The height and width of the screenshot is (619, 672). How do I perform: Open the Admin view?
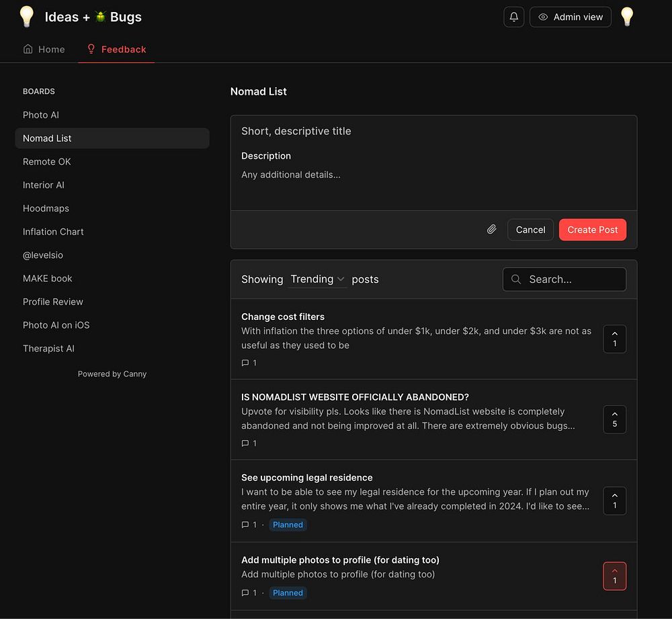570,17
